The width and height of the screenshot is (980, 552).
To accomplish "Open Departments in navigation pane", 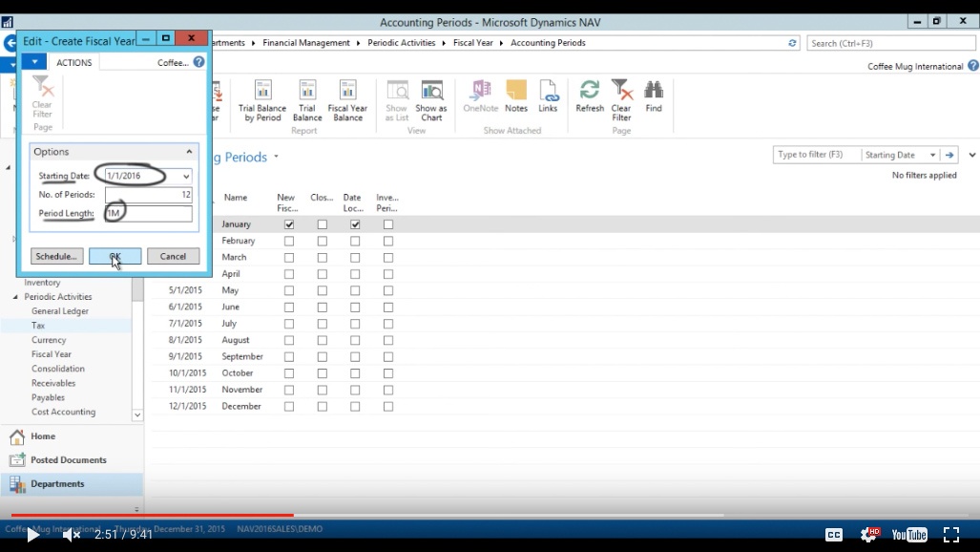I will pyautogui.click(x=72, y=484).
